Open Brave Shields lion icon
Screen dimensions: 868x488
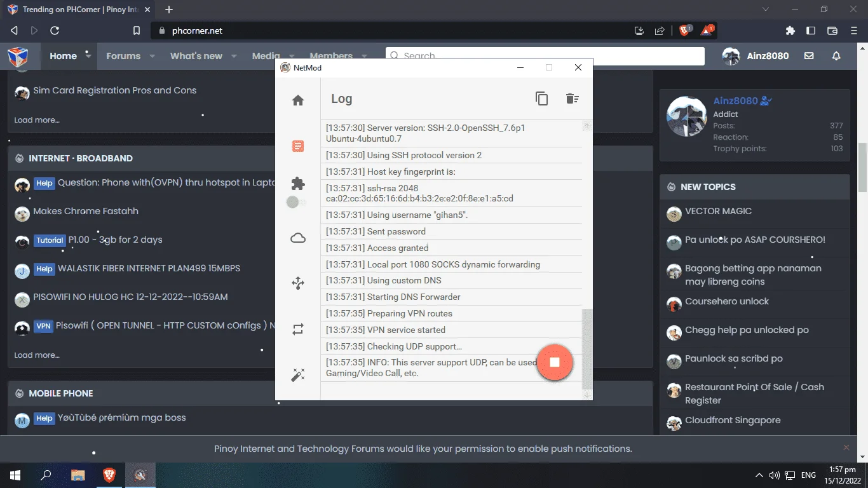[x=685, y=30]
